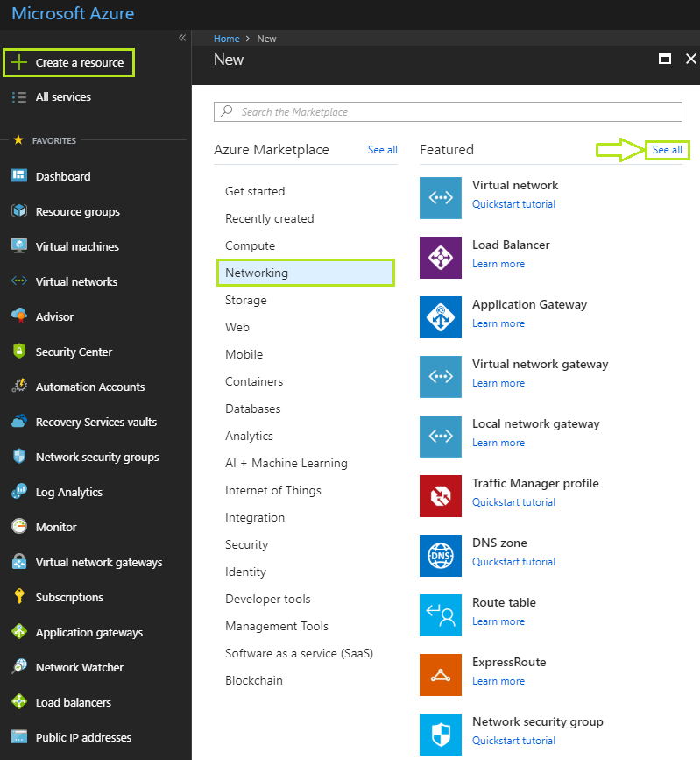Click the Public IP addresses icon
The image size is (700, 760).
pyautogui.click(x=19, y=736)
